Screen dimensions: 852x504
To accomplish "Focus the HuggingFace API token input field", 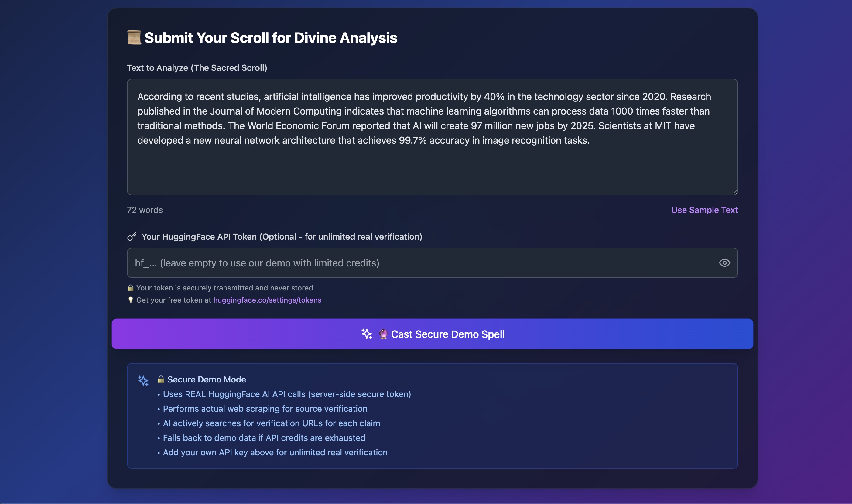I will [408, 263].
